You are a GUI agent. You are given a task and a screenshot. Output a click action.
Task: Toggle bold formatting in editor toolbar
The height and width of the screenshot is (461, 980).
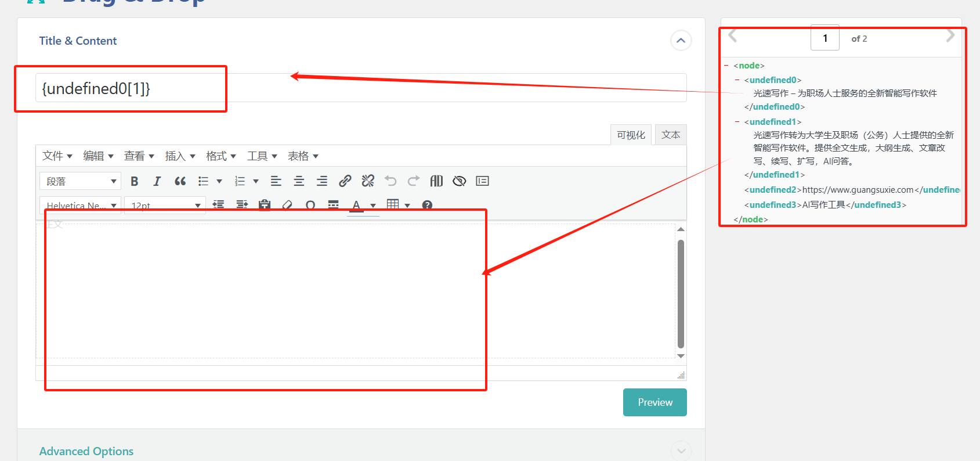point(135,181)
